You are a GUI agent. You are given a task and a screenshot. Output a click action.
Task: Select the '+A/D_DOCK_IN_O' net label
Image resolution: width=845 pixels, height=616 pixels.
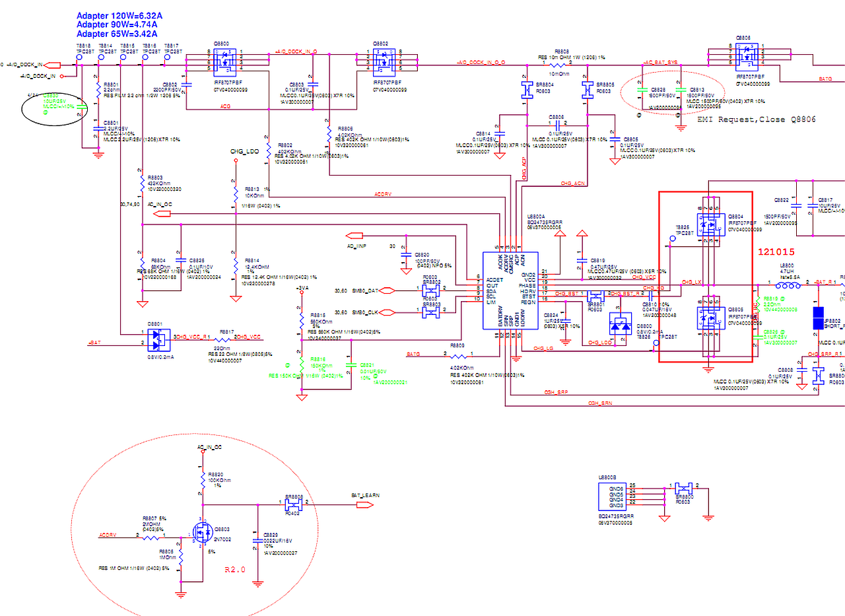[x=296, y=51]
